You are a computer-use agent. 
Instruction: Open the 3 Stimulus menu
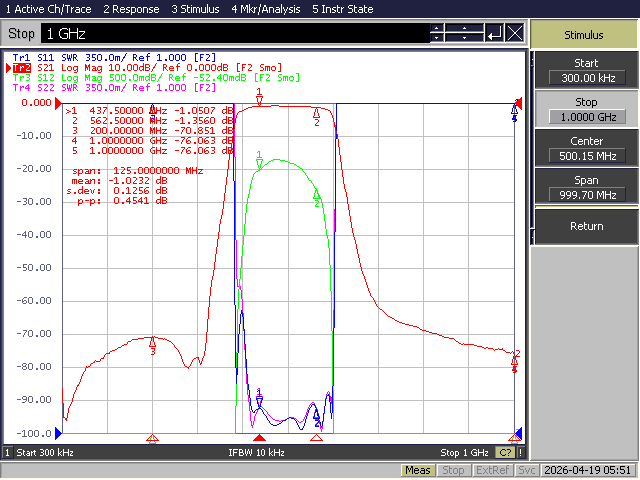tap(195, 9)
